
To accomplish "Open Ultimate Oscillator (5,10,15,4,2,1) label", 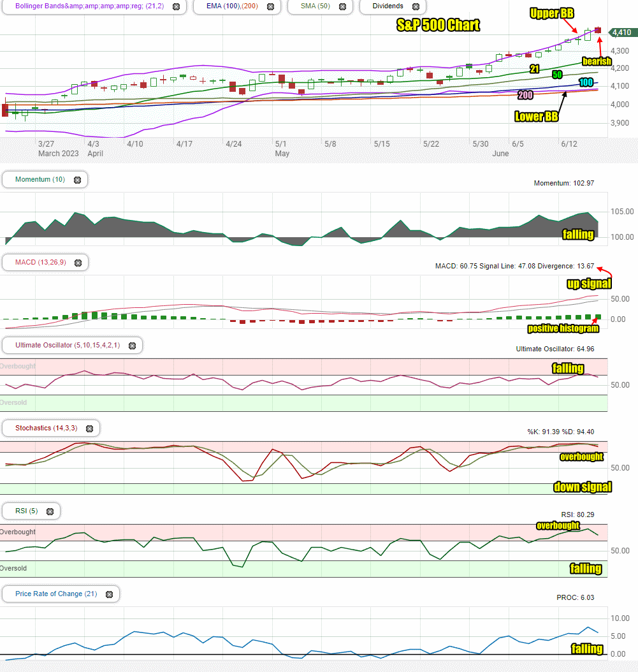I will (x=68, y=345).
